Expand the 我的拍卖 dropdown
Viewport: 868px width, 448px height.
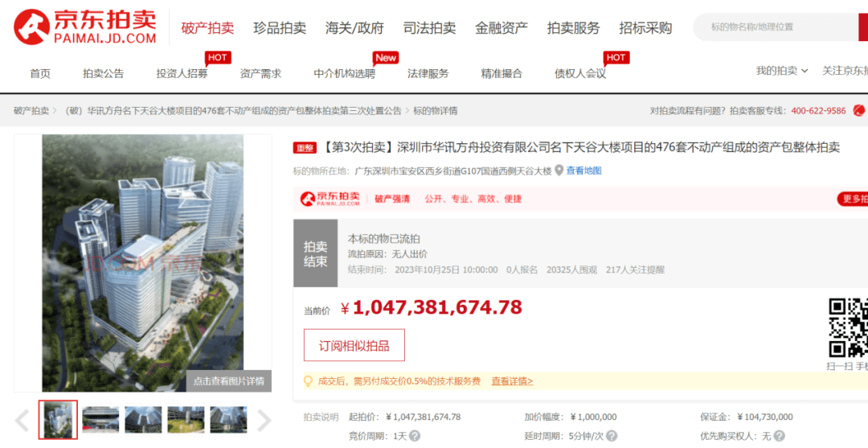click(782, 71)
